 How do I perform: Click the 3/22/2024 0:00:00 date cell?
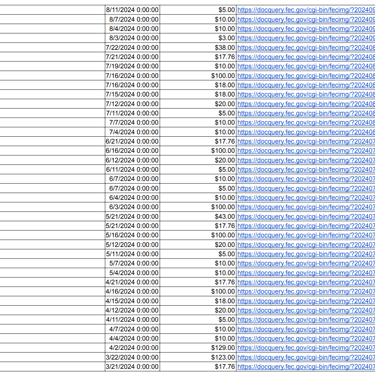point(132,357)
